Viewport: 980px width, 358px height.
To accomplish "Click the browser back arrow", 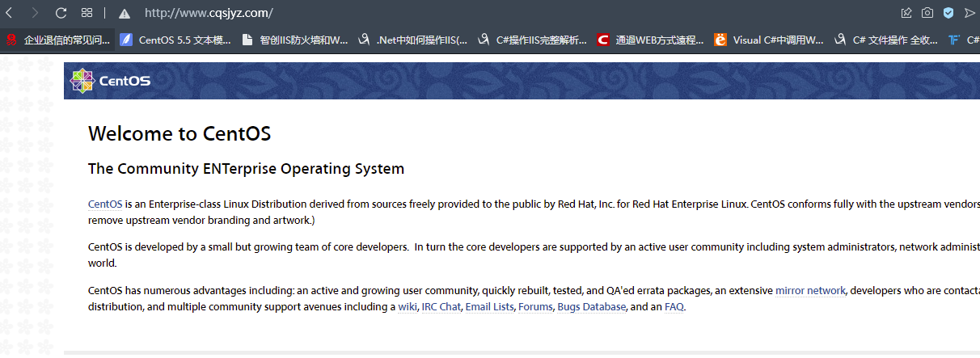I will (x=9, y=13).
